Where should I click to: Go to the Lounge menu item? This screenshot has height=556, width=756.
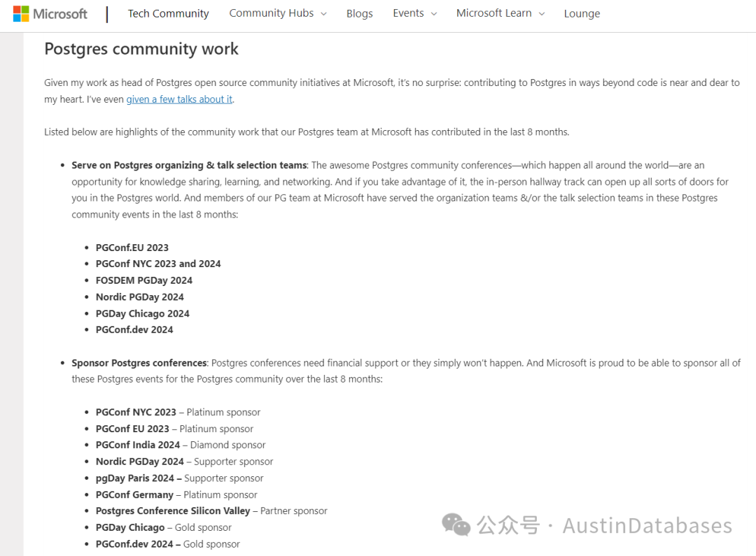[582, 13]
